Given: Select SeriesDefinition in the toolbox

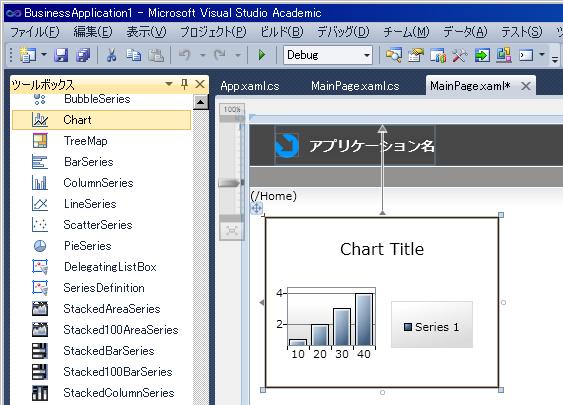Looking at the screenshot, I should click(x=101, y=288).
